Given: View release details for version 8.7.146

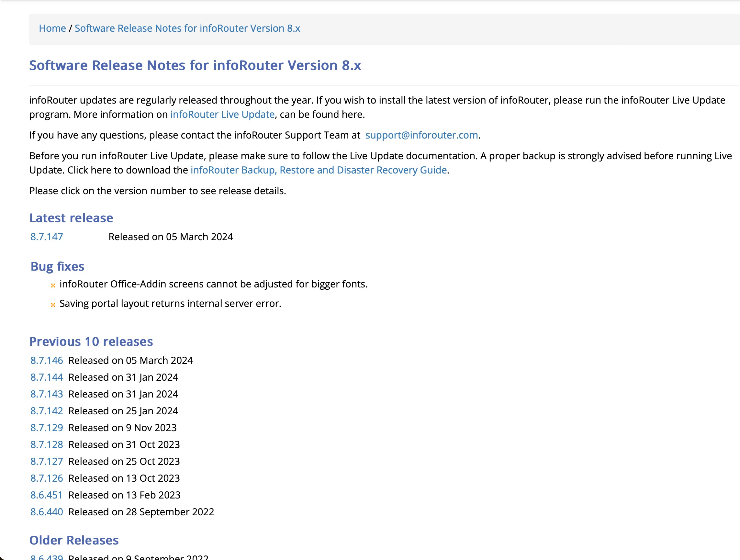Looking at the screenshot, I should 47,361.
